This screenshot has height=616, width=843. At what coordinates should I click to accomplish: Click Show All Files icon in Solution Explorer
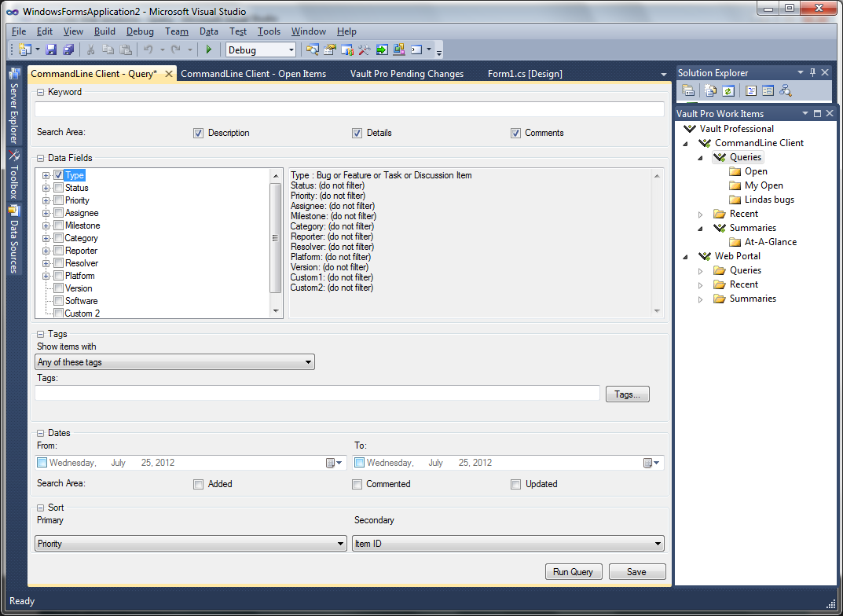point(710,91)
